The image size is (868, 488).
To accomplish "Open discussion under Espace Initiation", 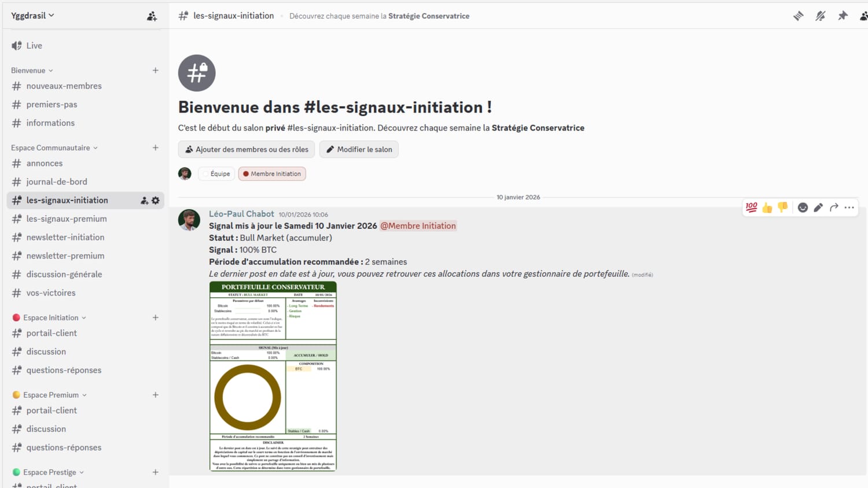I will [85, 352].
